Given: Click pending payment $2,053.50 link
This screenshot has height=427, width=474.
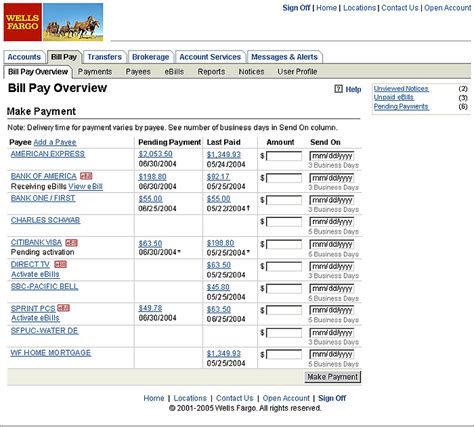Looking at the screenshot, I should tap(156, 154).
